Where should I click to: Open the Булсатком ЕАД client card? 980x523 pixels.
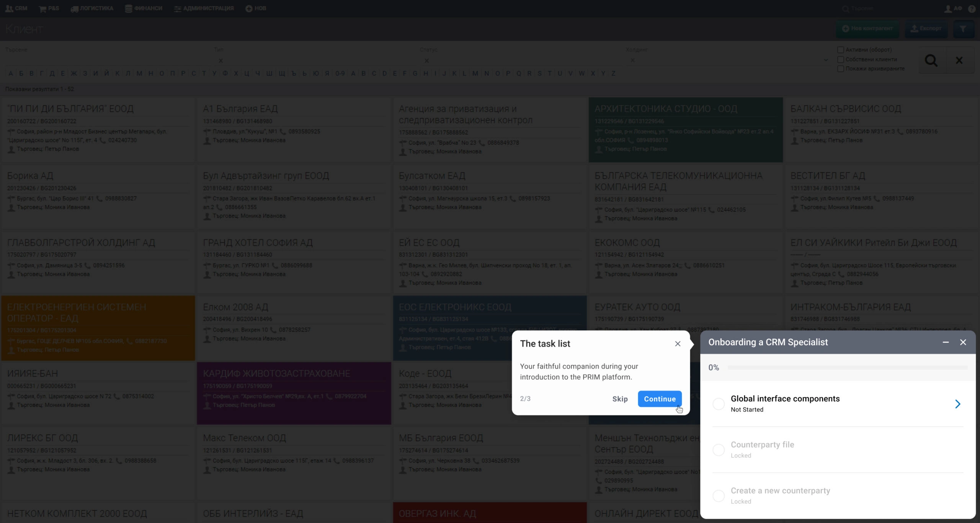coord(490,197)
